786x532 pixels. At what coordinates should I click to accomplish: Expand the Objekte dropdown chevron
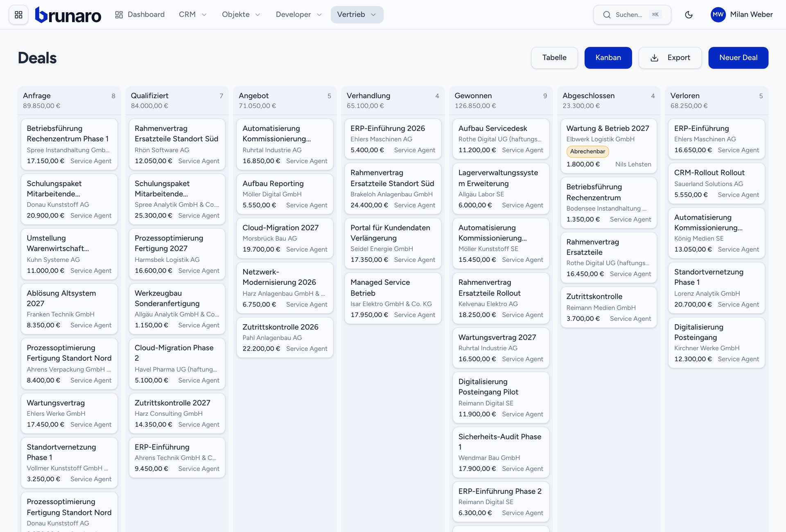click(257, 15)
